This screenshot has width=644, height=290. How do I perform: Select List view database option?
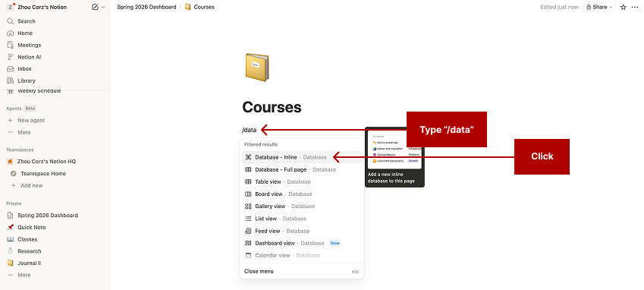point(302,219)
